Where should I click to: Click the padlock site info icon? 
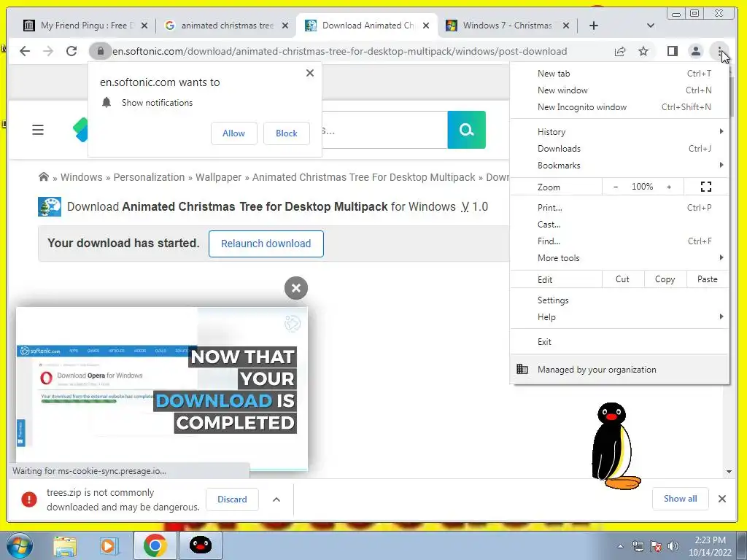point(101,51)
